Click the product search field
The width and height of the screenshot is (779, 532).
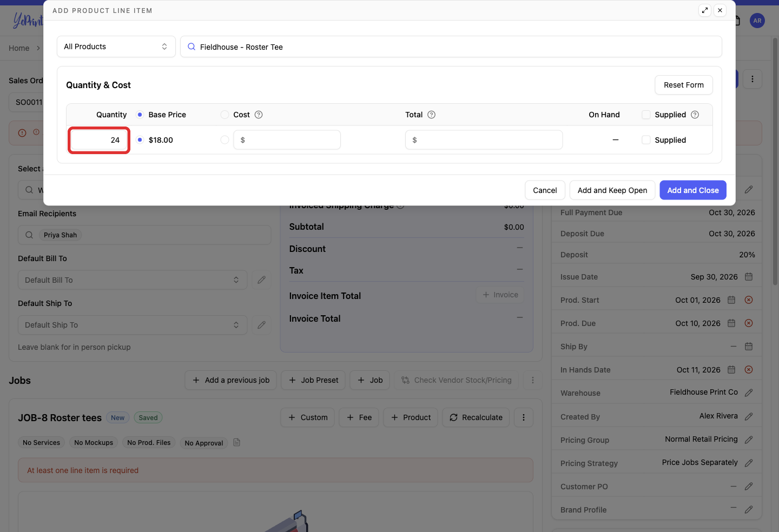451,46
